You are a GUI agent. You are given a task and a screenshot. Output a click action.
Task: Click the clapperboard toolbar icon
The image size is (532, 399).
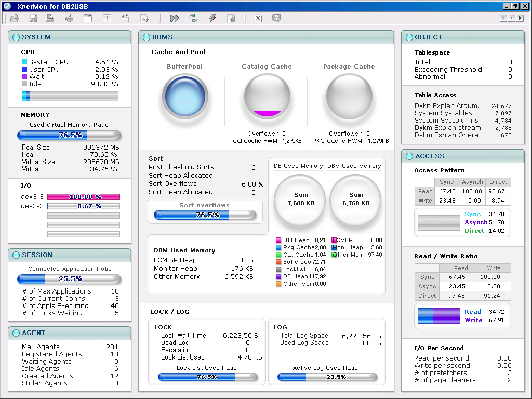125,18
